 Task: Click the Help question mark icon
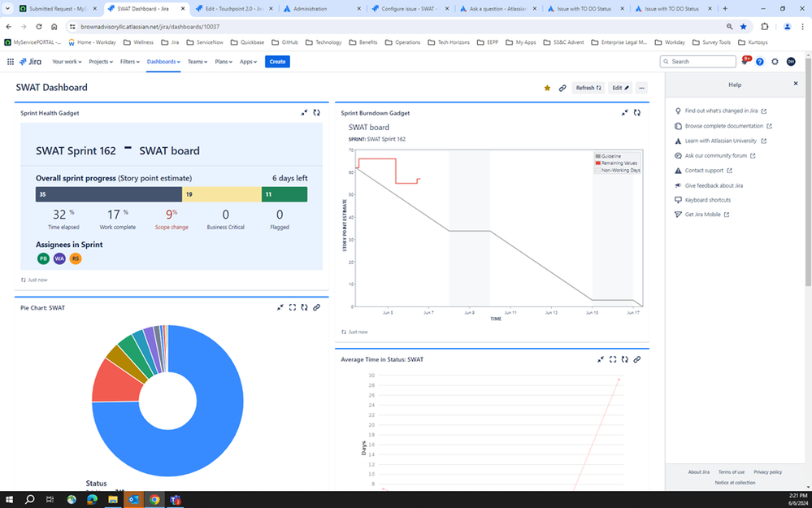(x=760, y=62)
